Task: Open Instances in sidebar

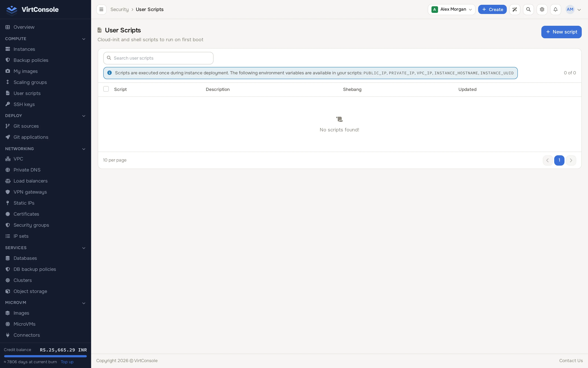Action: click(45, 49)
